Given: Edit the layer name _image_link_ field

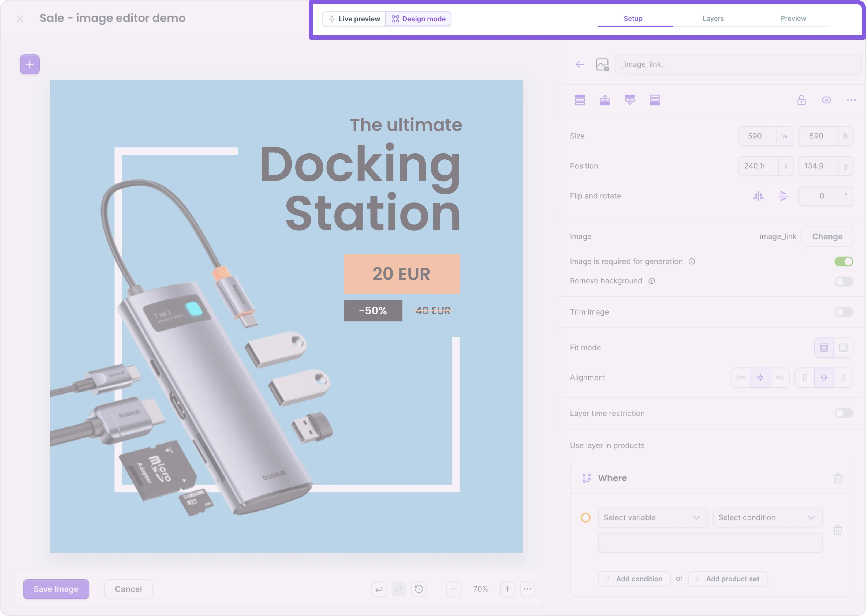Looking at the screenshot, I should click(738, 65).
